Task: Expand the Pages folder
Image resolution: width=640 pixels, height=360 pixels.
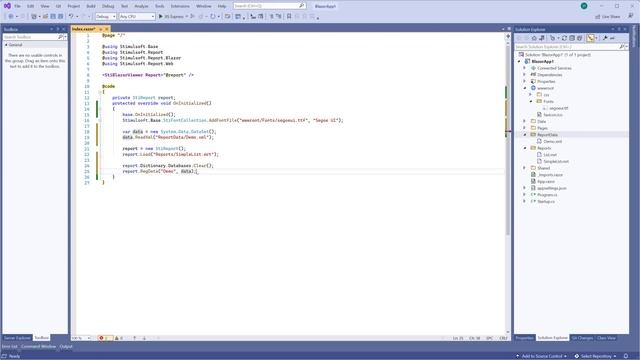Action: (525, 128)
